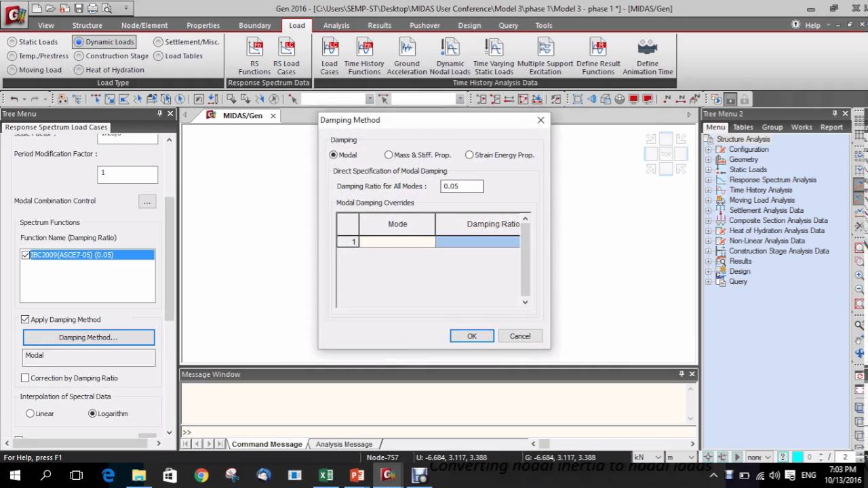Toggle Apply Damping Method checkbox
The width and height of the screenshot is (868, 488).
(25, 319)
